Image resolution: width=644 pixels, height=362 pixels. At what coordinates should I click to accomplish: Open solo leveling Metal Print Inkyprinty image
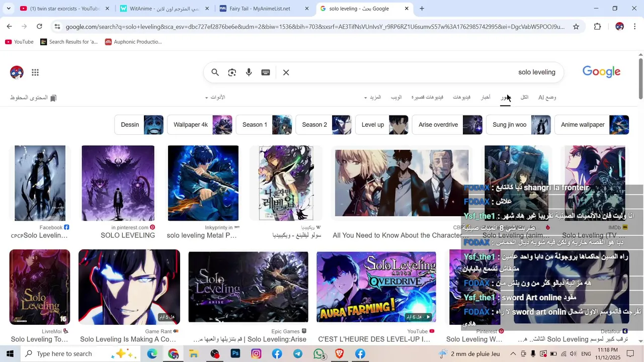[203, 183]
